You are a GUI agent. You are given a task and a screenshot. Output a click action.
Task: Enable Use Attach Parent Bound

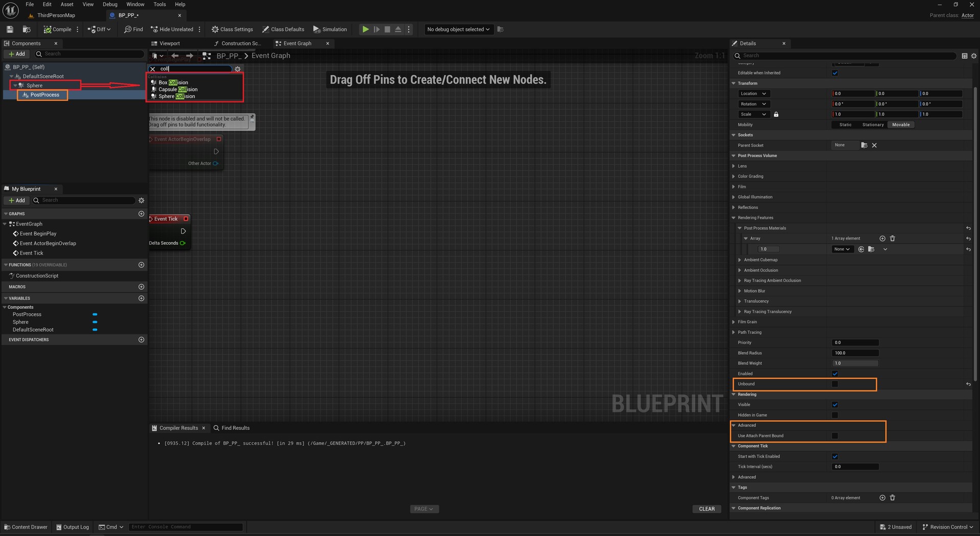click(x=835, y=435)
